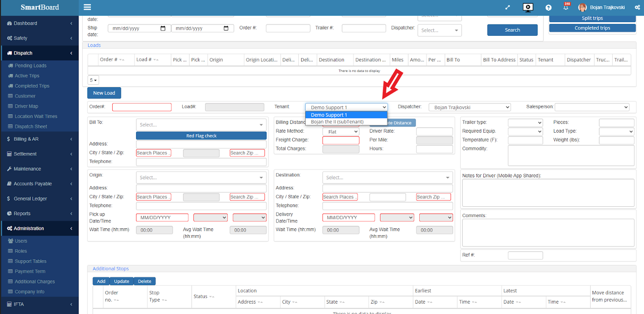The height and width of the screenshot is (314, 644).
Task: Click the General Ledger dollar icon
Action: pos(9,199)
